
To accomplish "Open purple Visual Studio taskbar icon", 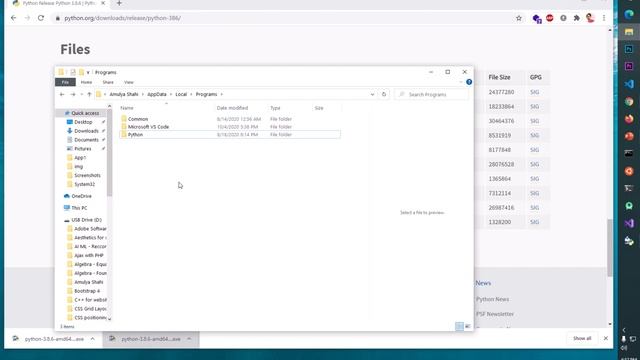I will pyautogui.click(x=629, y=223).
